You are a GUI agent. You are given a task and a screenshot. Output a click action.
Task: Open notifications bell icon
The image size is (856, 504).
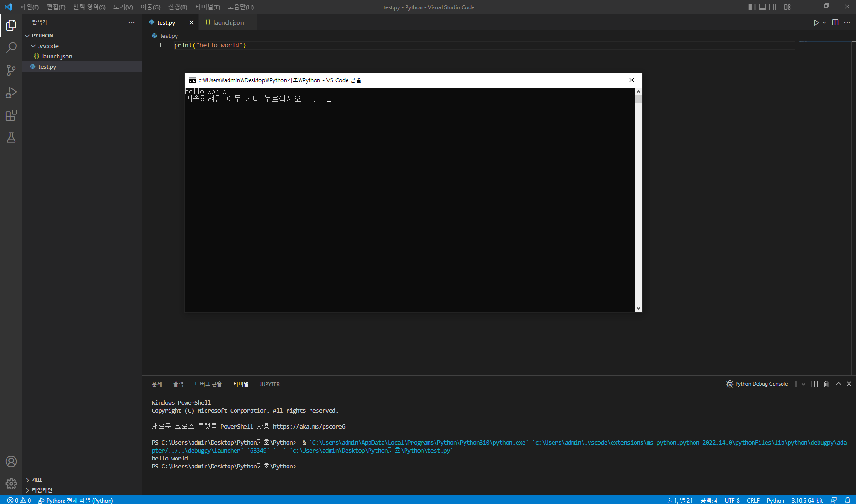point(848,500)
